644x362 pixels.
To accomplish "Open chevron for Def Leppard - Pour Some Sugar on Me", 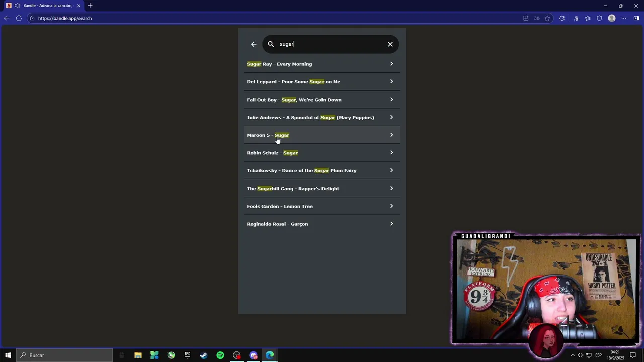I will [x=391, y=81].
